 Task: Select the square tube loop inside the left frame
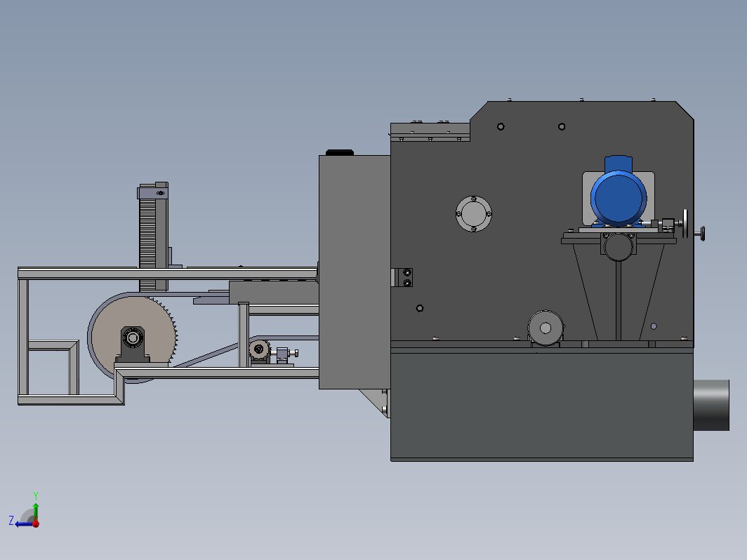[x=53, y=367]
